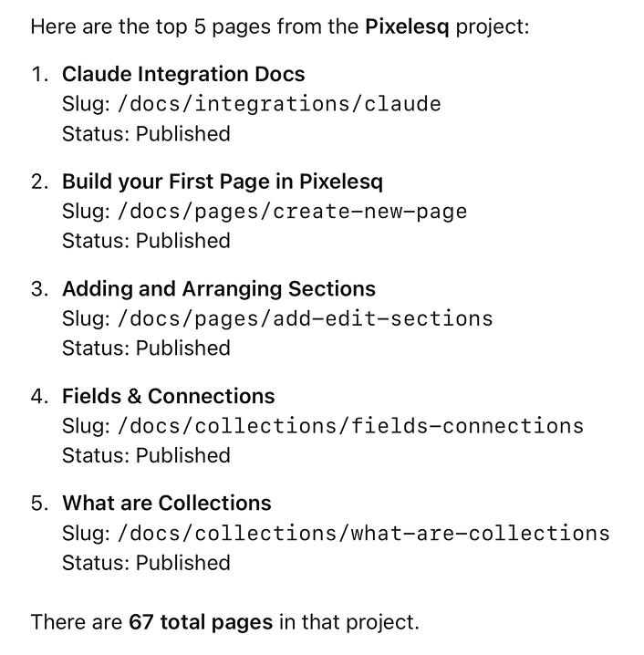644x655 pixels.
Task: Click the Claude Integration Docs title
Action: (183, 74)
